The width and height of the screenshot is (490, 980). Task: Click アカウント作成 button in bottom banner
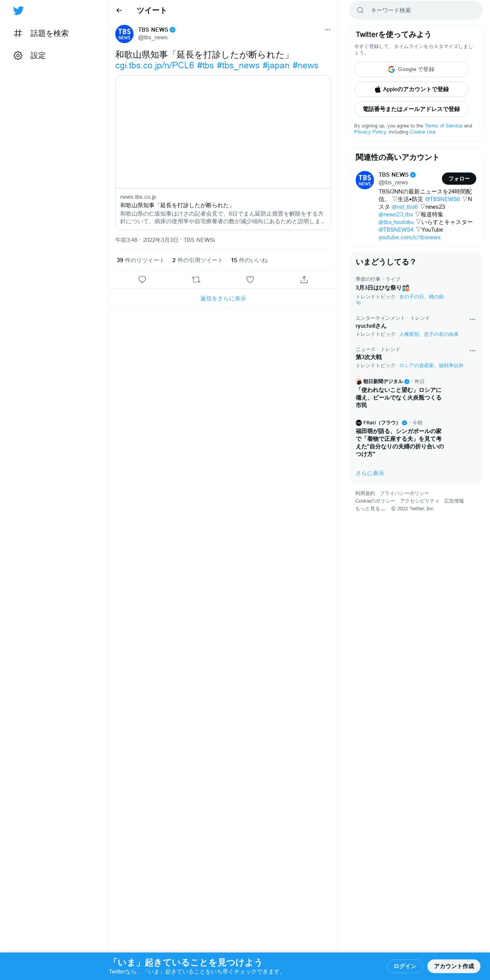coord(454,966)
